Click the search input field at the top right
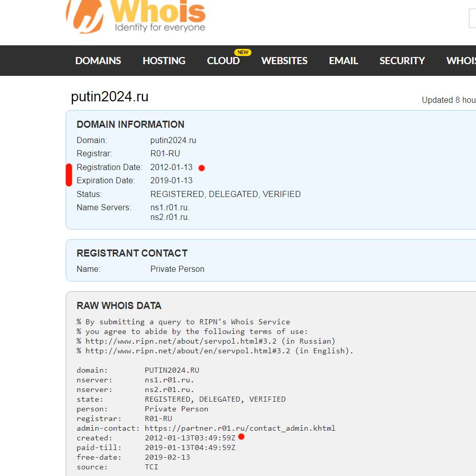The width and height of the screenshot is (476, 476). point(472,18)
